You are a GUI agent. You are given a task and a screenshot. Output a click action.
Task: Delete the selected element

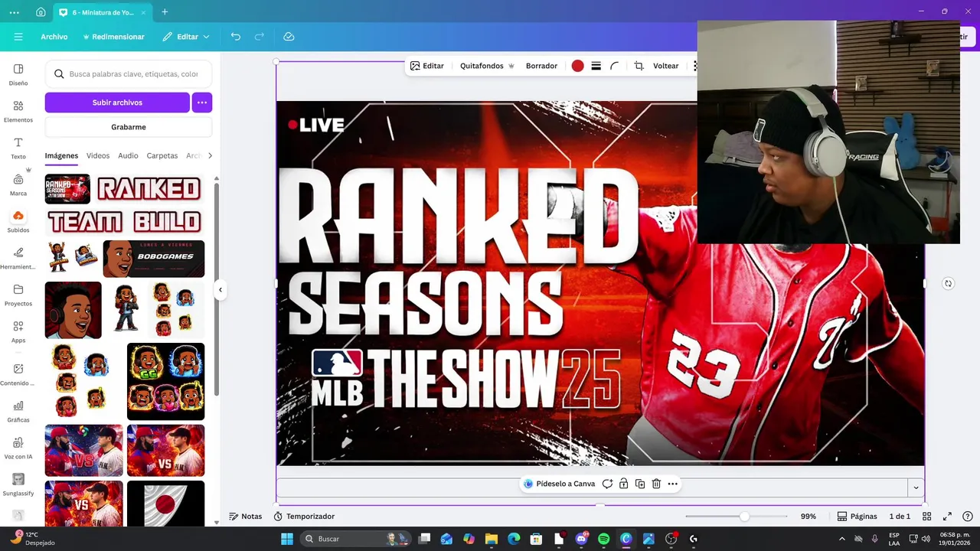(x=656, y=484)
